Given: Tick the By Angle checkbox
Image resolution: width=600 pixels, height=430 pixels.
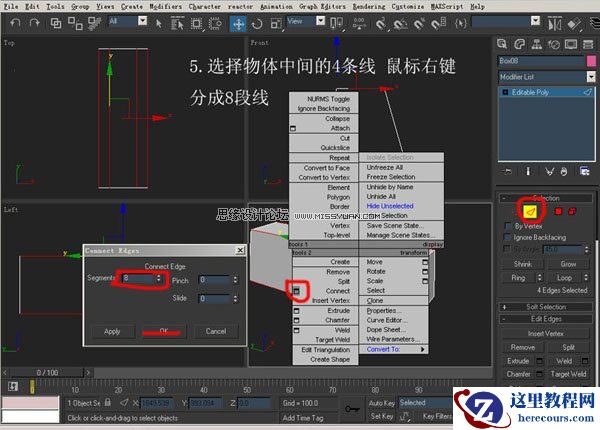Looking at the screenshot, I should tap(506, 249).
